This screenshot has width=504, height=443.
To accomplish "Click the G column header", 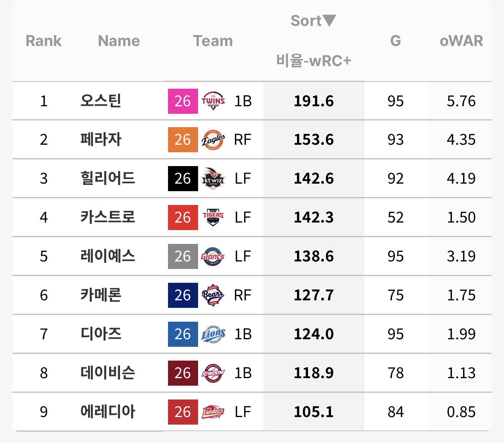I will point(395,41).
